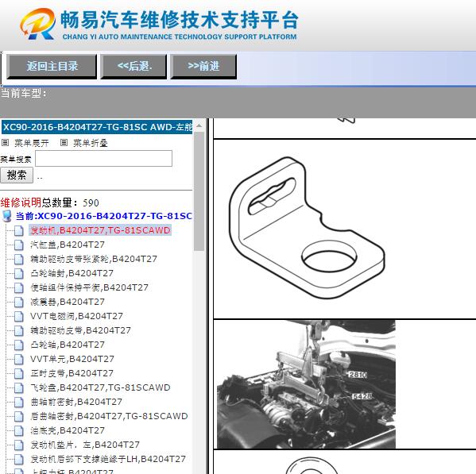Click the 返回主目录 button

[52, 66]
